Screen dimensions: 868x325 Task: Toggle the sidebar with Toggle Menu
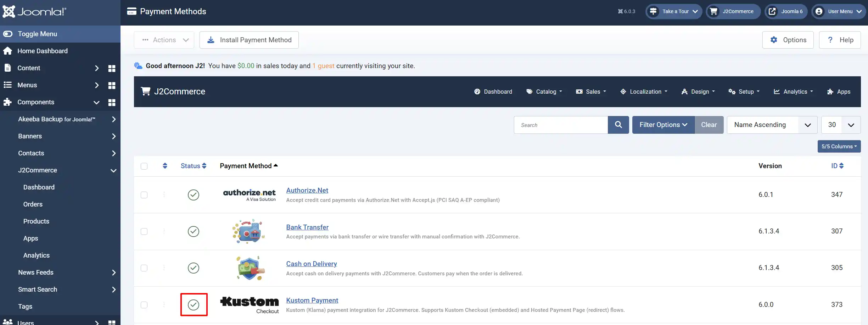coord(60,34)
